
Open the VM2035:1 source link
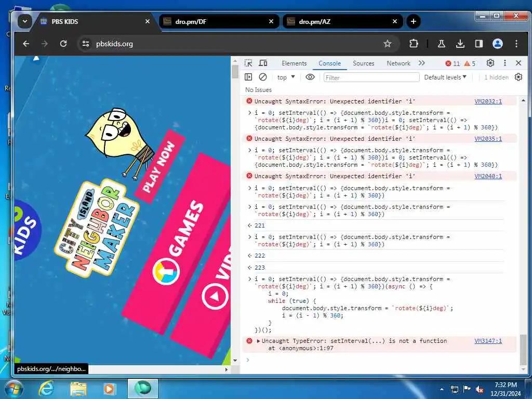click(488, 139)
